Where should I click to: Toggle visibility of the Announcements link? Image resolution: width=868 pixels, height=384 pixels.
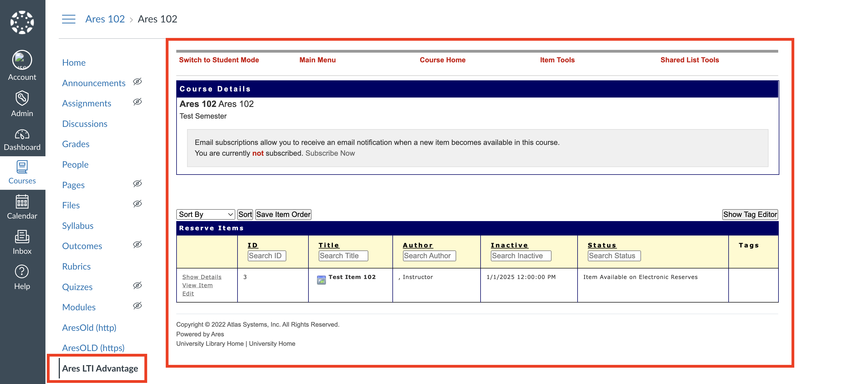[137, 82]
